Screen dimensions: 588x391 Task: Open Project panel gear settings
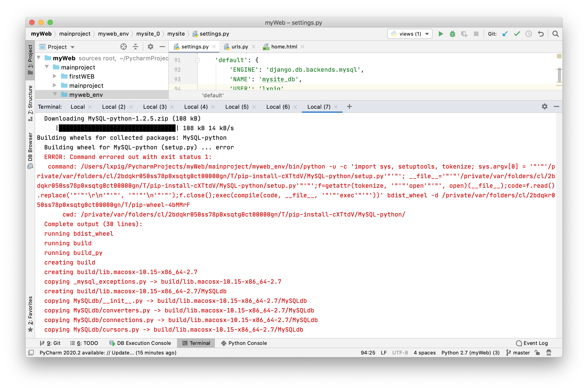[x=151, y=47]
